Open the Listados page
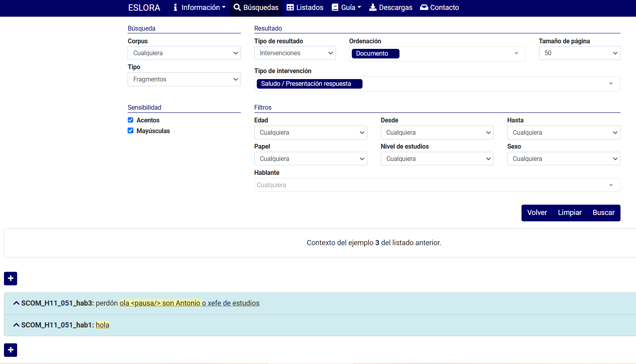This screenshot has height=364, width=636. pos(305,8)
